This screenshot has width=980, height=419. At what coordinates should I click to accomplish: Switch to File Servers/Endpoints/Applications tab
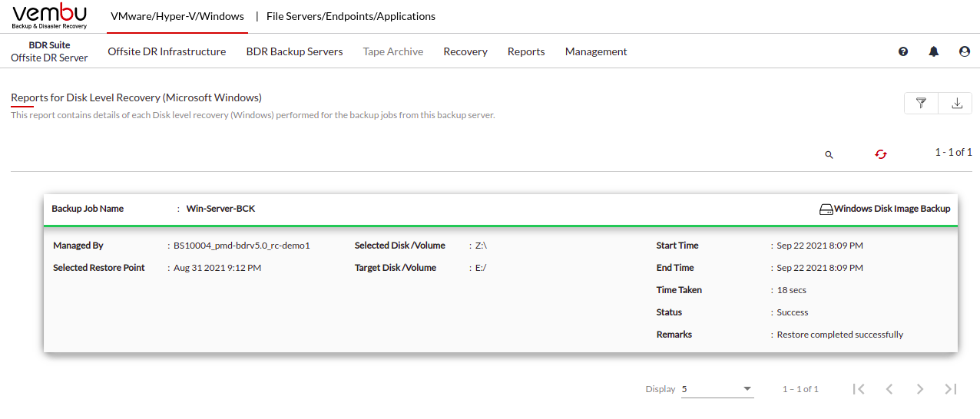click(351, 16)
